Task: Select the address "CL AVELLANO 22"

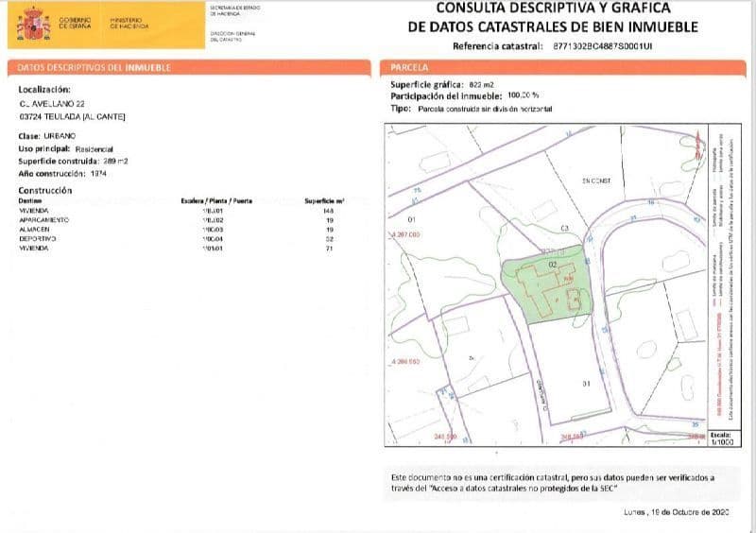Action: tap(52, 104)
